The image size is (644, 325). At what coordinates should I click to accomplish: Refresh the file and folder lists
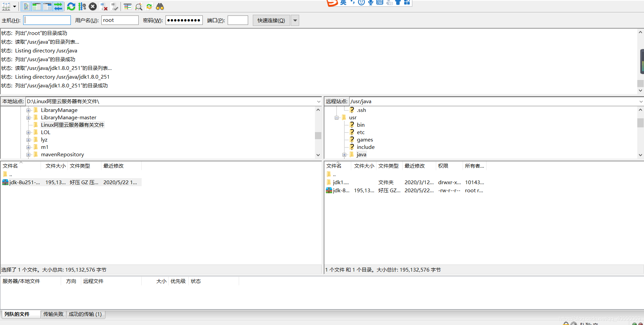[71, 6]
